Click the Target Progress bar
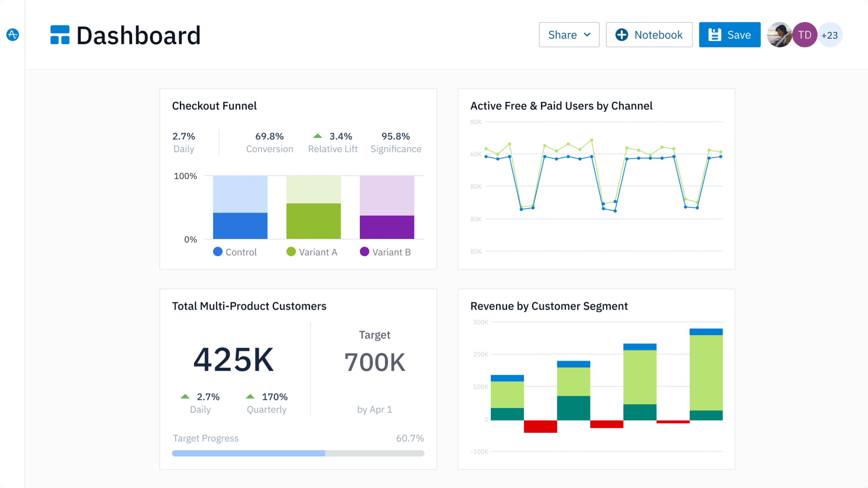The image size is (868, 488). pos(298,453)
